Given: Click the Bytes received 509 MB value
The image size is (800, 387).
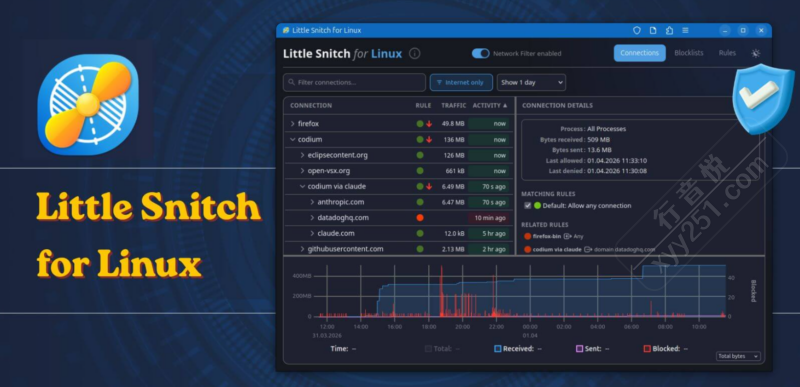Looking at the screenshot, I should (x=598, y=140).
